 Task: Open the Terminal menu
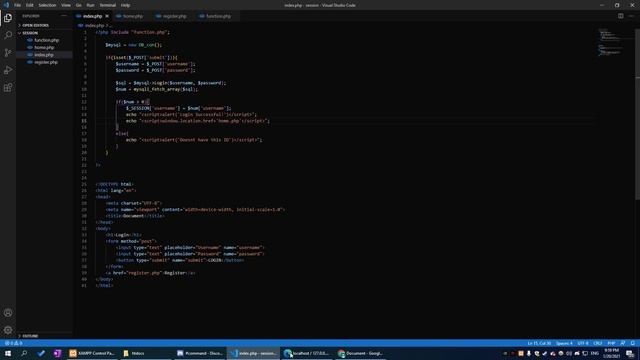pyautogui.click(x=108, y=5)
